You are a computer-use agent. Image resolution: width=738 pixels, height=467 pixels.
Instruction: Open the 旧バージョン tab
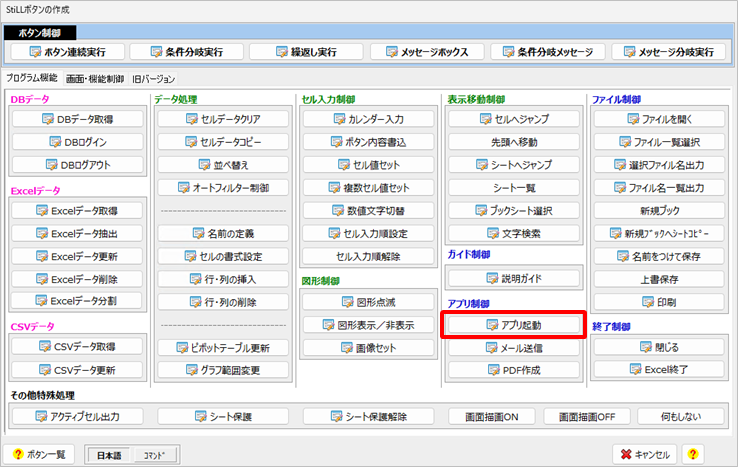[153, 78]
